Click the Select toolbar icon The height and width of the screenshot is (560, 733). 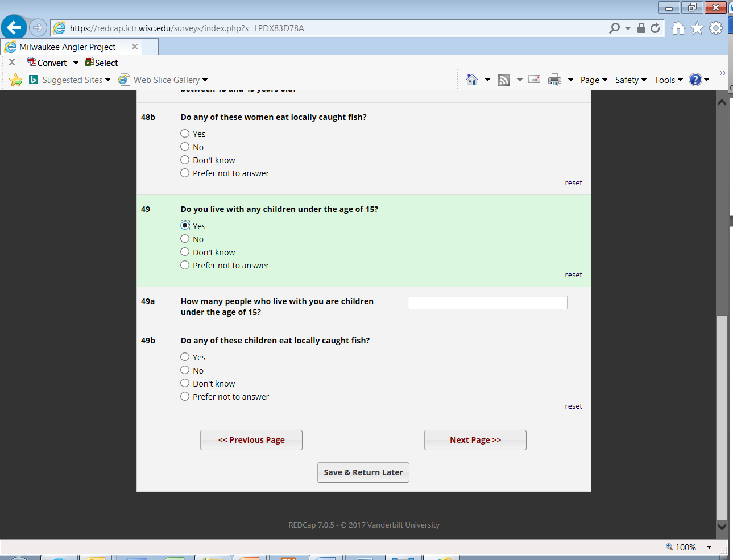point(89,62)
